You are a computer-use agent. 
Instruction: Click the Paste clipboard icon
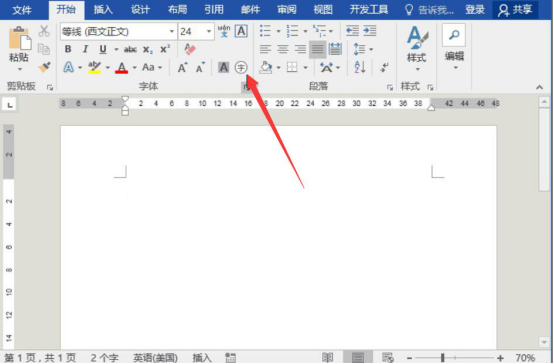(x=20, y=38)
